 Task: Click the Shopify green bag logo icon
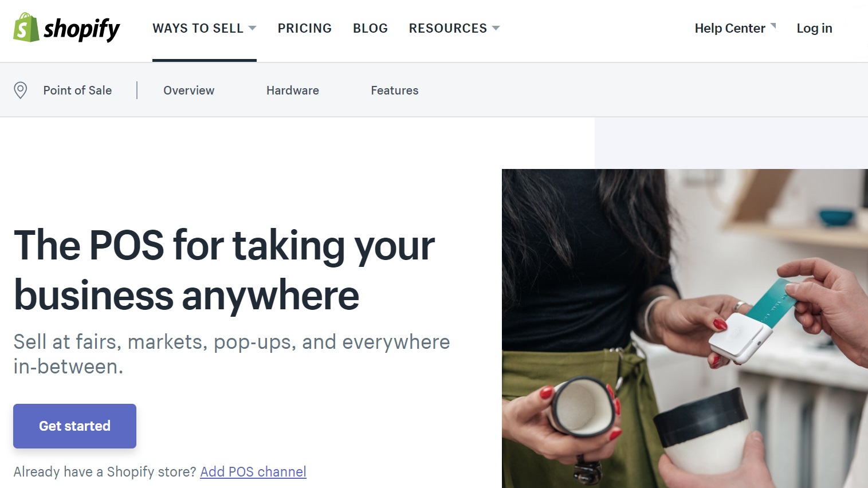(x=26, y=27)
